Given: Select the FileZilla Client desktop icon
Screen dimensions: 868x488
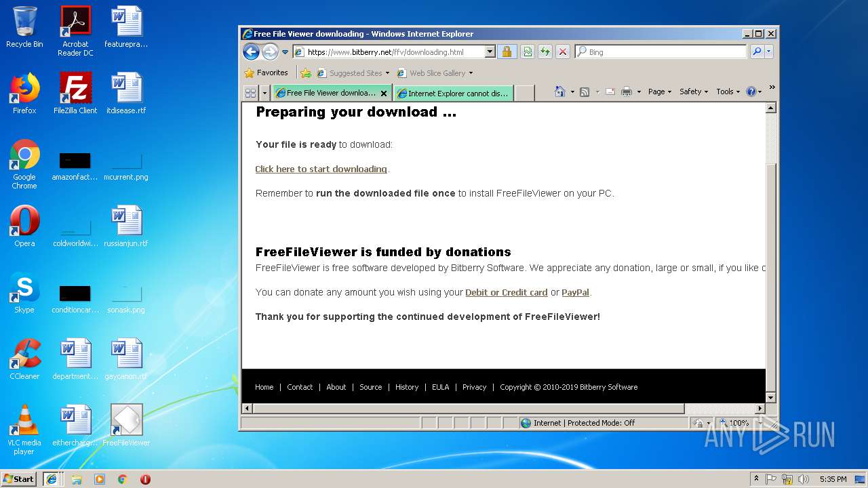Looking at the screenshot, I should [75, 93].
